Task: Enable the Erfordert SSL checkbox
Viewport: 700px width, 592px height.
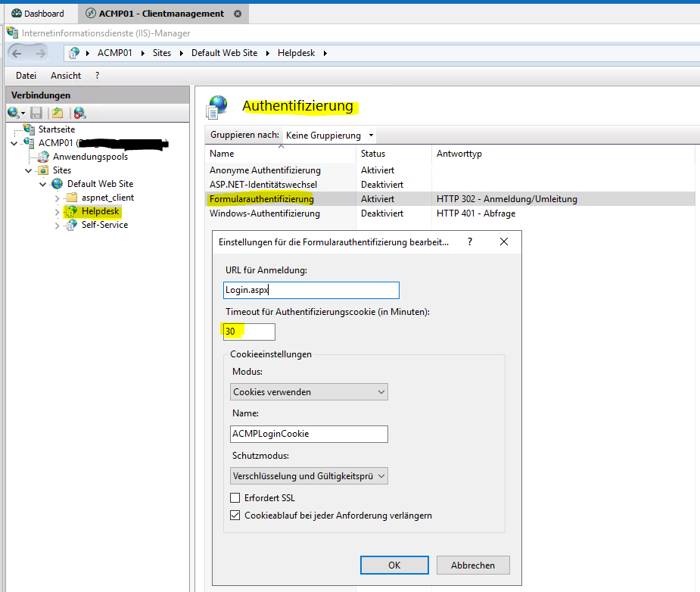Action: (235, 497)
